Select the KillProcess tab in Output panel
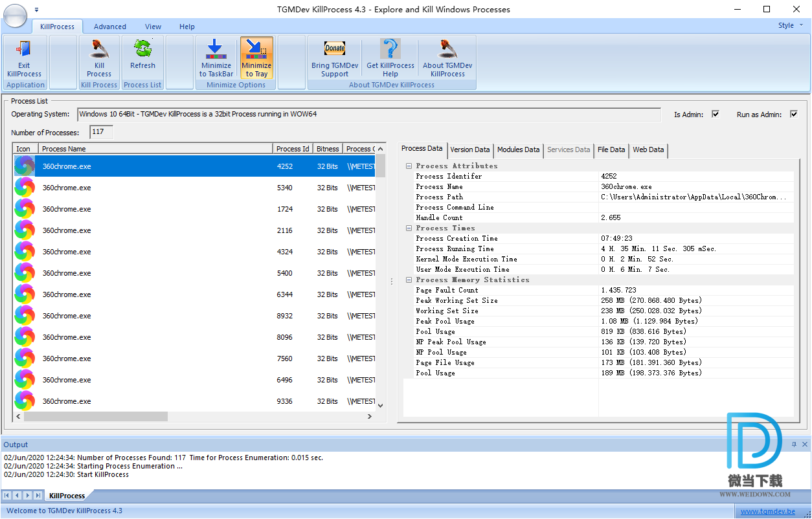 click(x=67, y=496)
